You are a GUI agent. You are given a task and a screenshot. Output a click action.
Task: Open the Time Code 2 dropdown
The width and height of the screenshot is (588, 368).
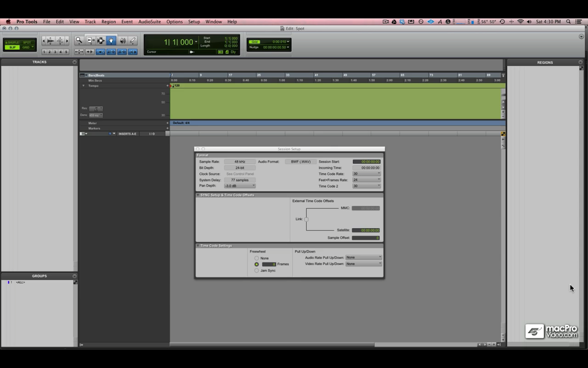[x=367, y=186]
